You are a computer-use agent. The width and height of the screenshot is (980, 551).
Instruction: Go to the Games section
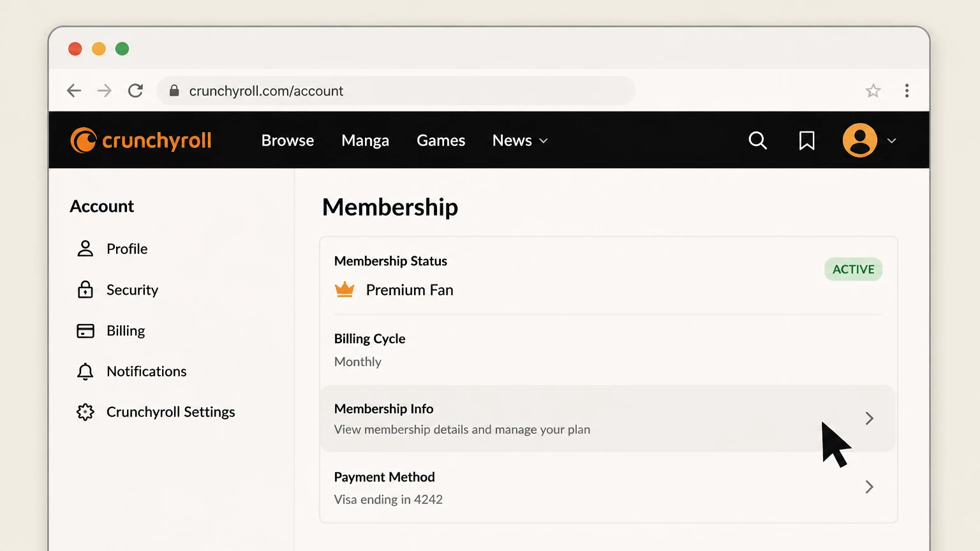click(x=441, y=140)
